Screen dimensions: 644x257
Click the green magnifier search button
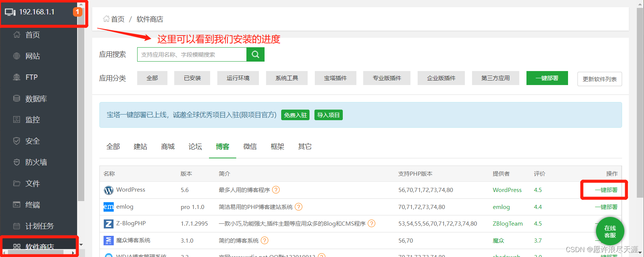click(x=255, y=54)
